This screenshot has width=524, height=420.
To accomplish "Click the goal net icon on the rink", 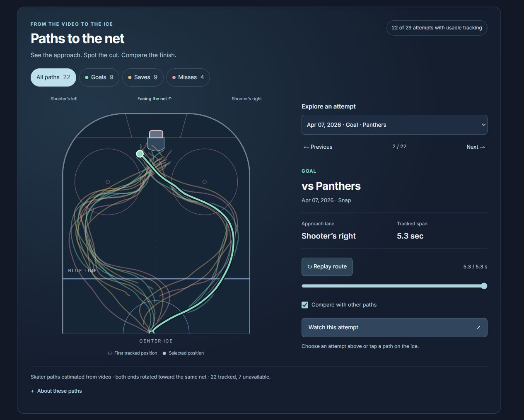I will tap(156, 140).
